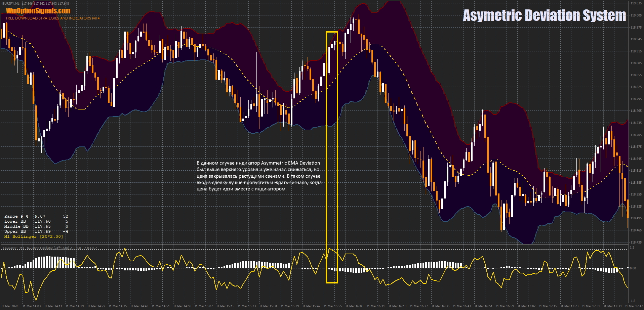This screenshot has width=644, height=310.
Task: Select the Middle BB value row
Action: tap(36, 227)
